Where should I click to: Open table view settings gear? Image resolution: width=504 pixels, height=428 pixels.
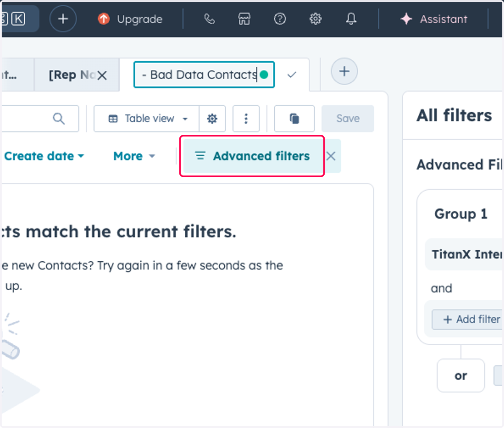[213, 119]
